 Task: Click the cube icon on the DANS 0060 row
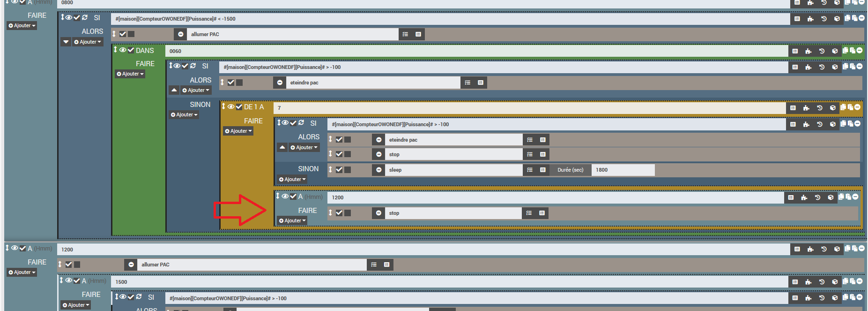[x=835, y=51]
